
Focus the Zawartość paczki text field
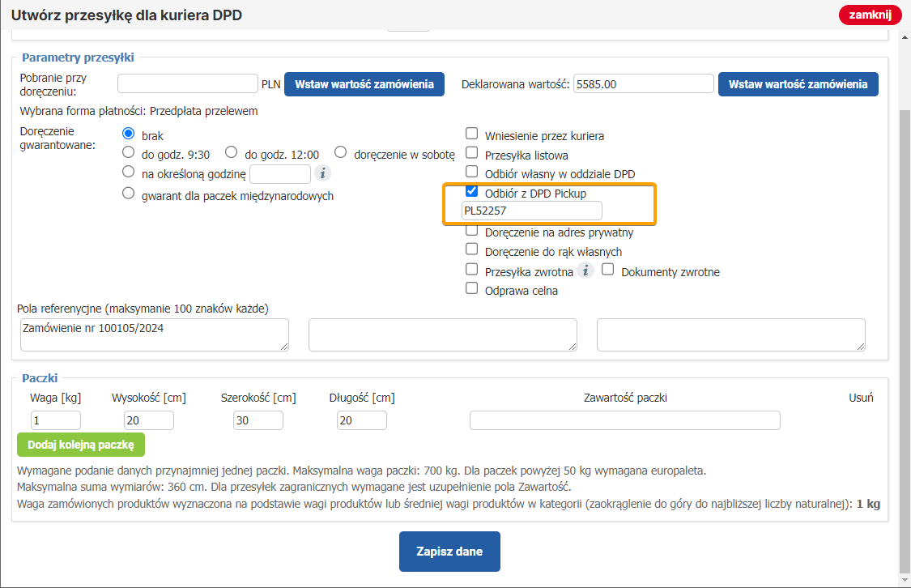point(624,420)
